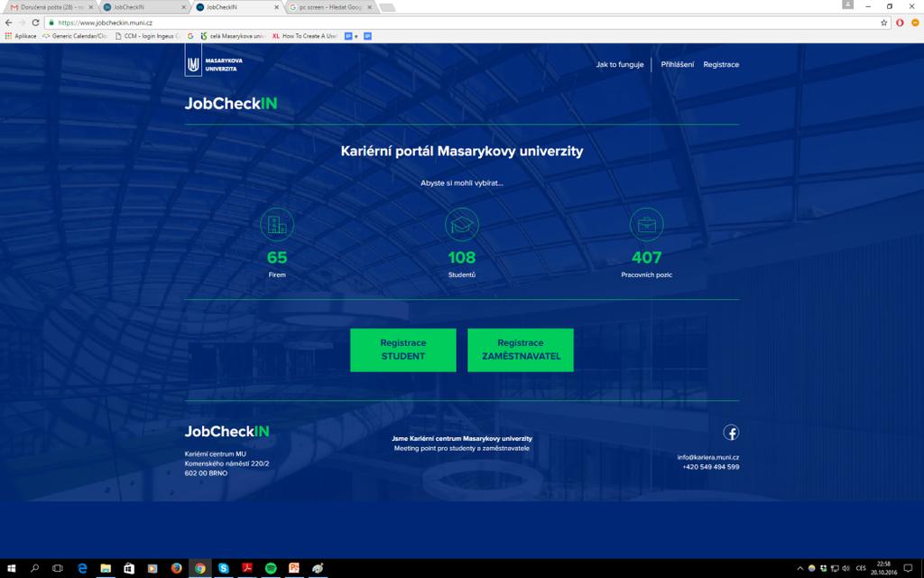Open the media player taskbar icon
This screenshot has width=924, height=578.
click(152, 569)
